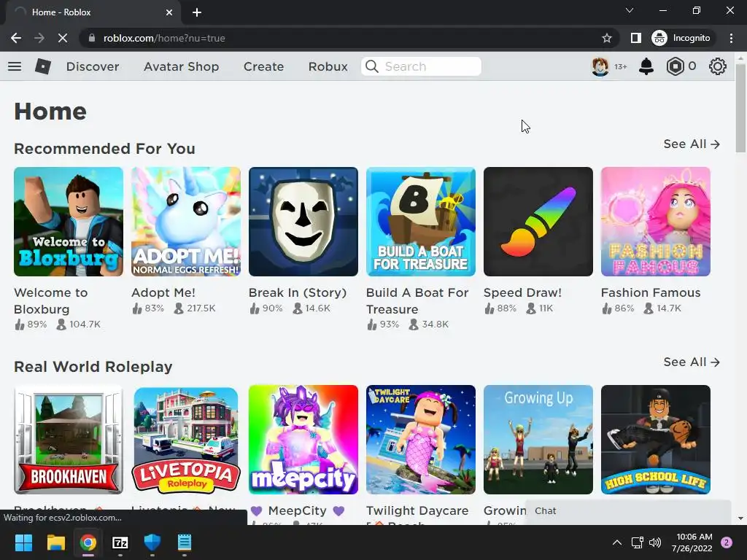Select the Home - Roblox browser tab
The image size is (747, 560).
click(x=93, y=12)
